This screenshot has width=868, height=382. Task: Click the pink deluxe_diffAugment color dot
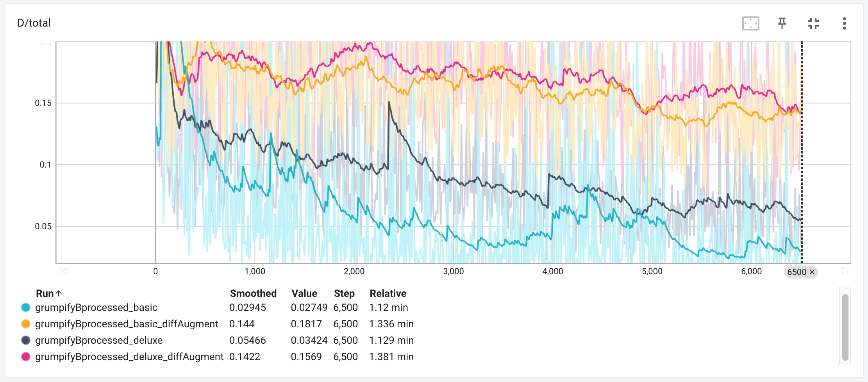[26, 357]
